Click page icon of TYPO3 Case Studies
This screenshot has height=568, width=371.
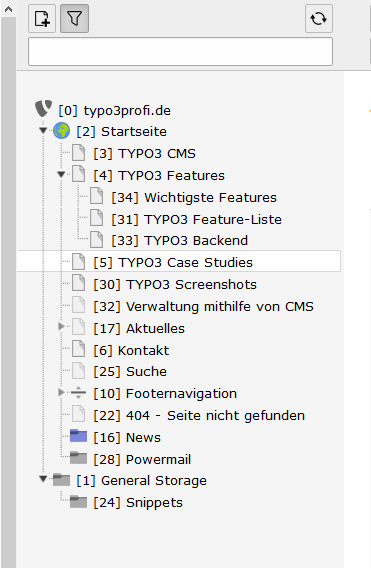pos(78,261)
